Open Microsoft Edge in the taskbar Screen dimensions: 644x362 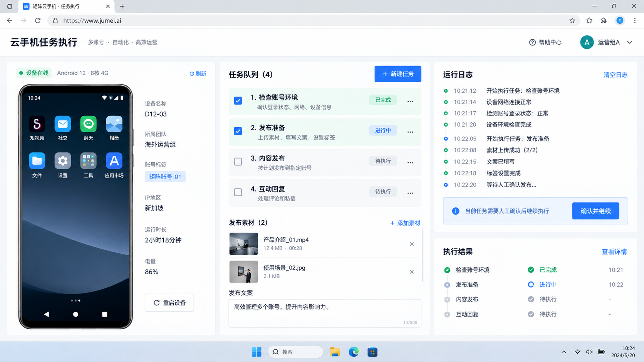(354, 352)
